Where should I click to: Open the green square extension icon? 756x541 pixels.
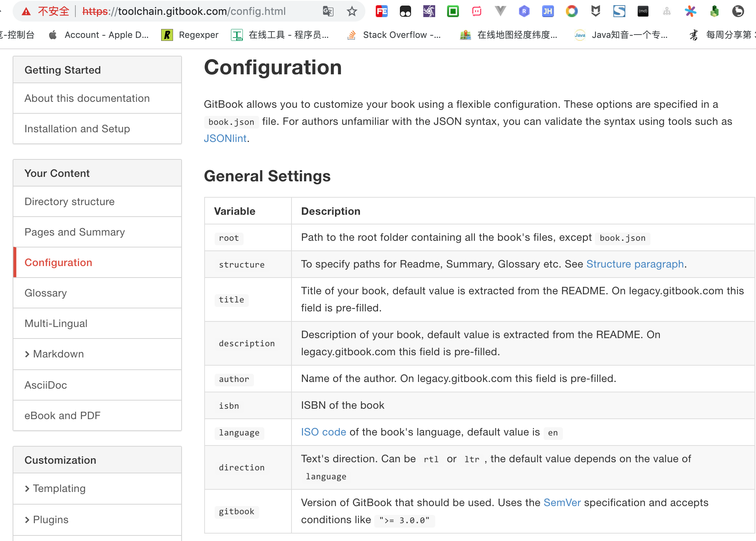453,12
